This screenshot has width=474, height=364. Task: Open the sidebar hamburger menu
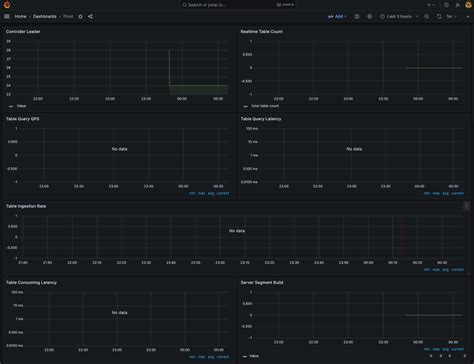click(7, 16)
